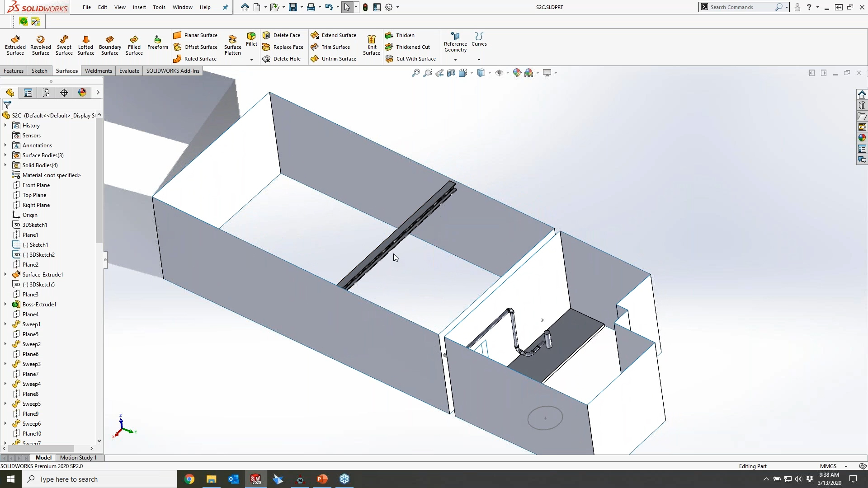This screenshot has width=868, height=488.
Task: Click the Lofted Surface tool
Action: (x=85, y=45)
